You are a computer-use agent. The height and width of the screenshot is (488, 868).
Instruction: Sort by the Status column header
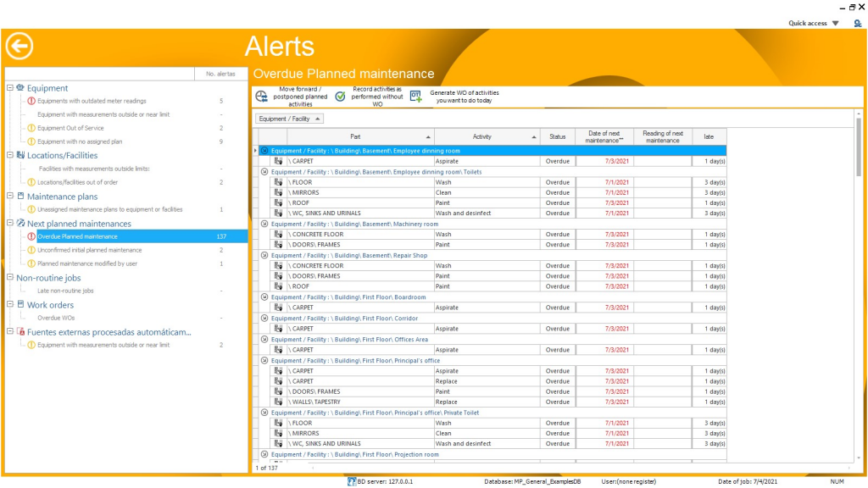[558, 136]
